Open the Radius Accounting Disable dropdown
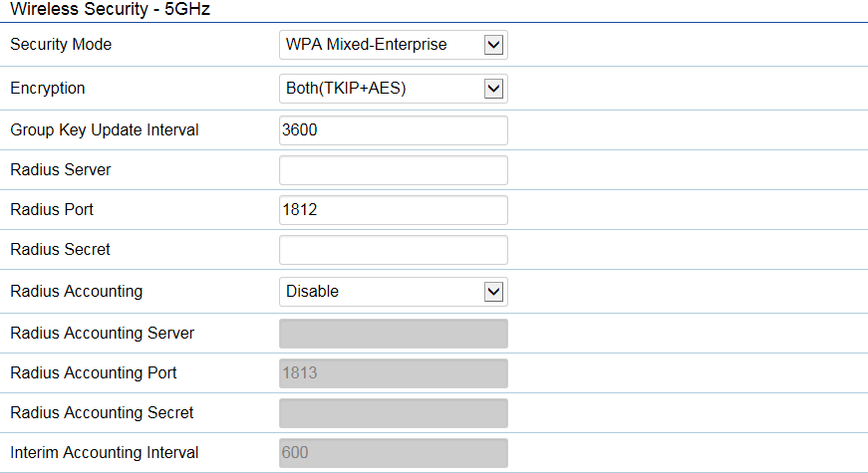Image resolution: width=868 pixels, height=473 pixels. (x=393, y=292)
